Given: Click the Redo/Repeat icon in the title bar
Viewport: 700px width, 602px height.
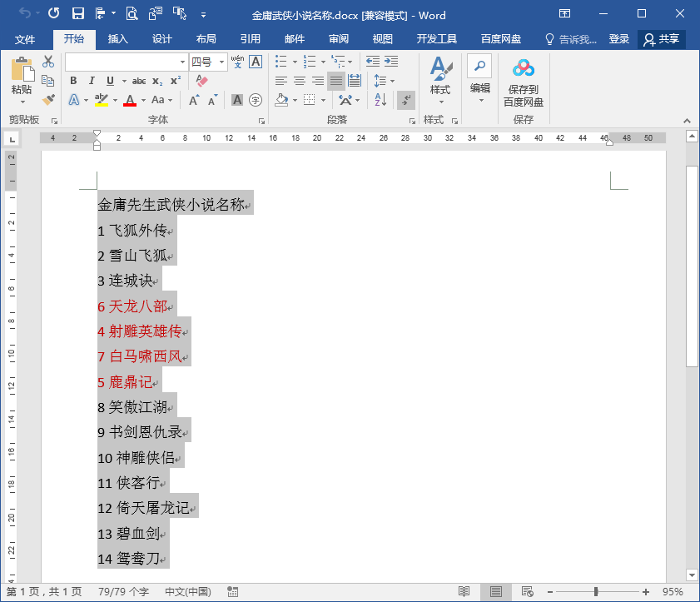Looking at the screenshot, I should (x=53, y=13).
